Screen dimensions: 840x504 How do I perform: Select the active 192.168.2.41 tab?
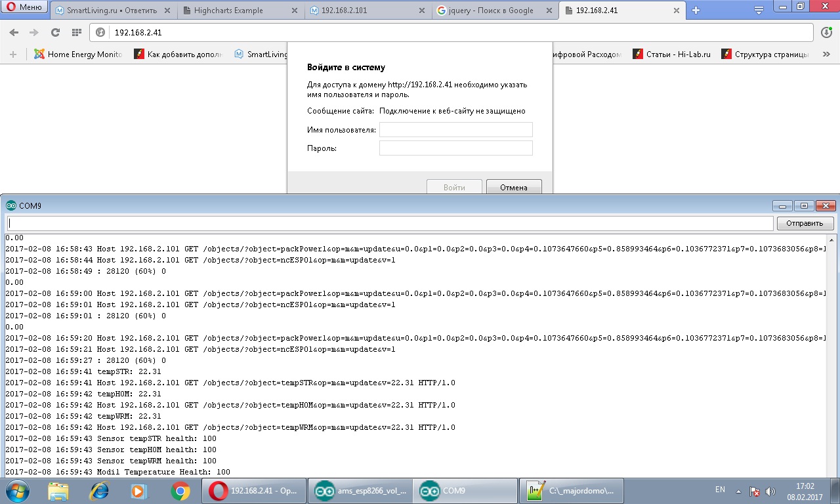[622, 10]
